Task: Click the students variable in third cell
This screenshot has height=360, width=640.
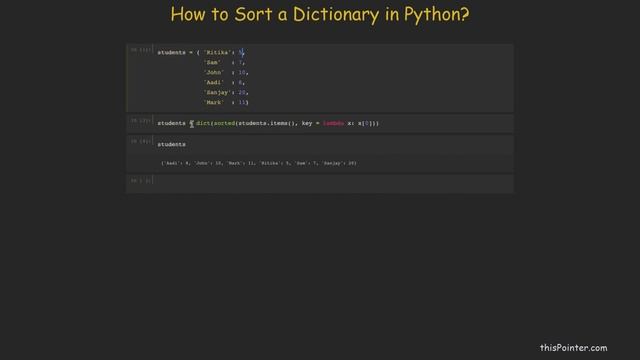Action: click(x=171, y=144)
